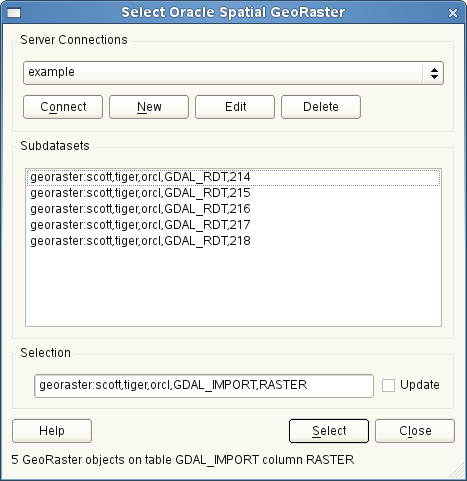
Task: Open the window menu icon in title bar
Action: point(14,13)
